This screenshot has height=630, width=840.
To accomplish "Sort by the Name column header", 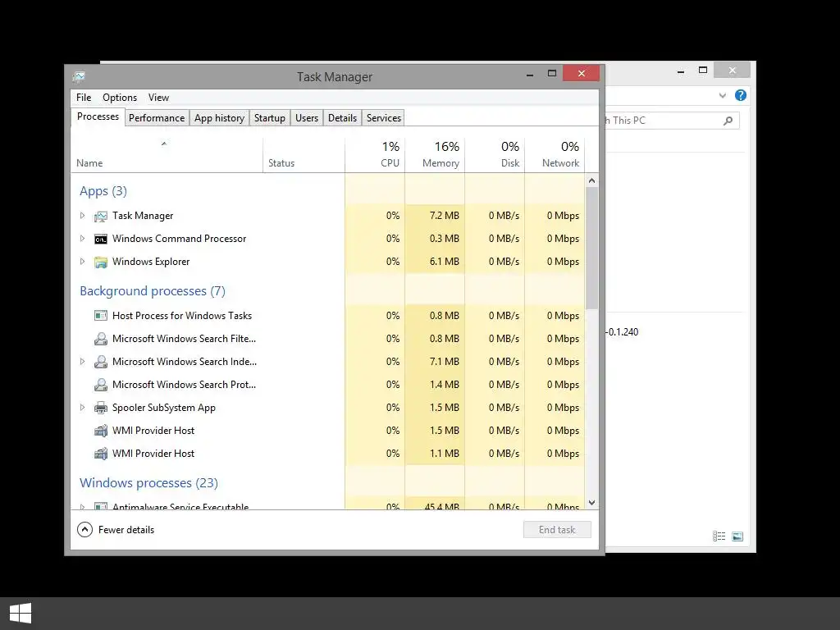I will coord(167,155).
